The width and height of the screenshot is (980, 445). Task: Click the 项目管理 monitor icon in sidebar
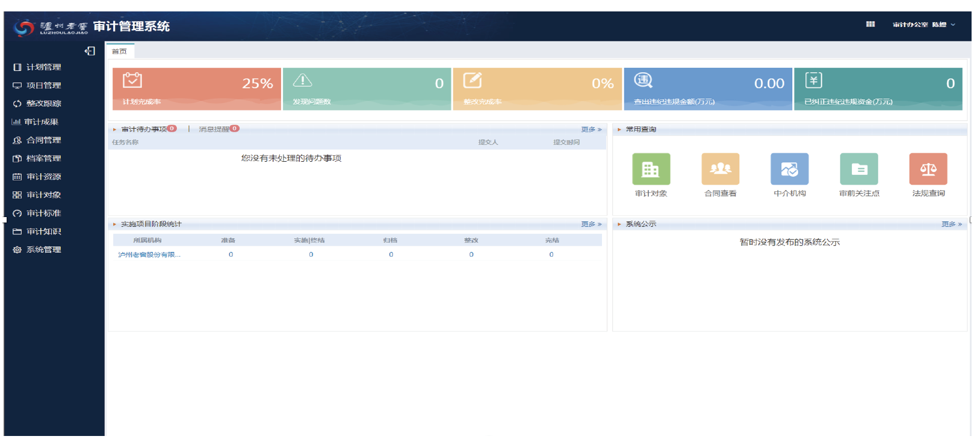click(17, 85)
